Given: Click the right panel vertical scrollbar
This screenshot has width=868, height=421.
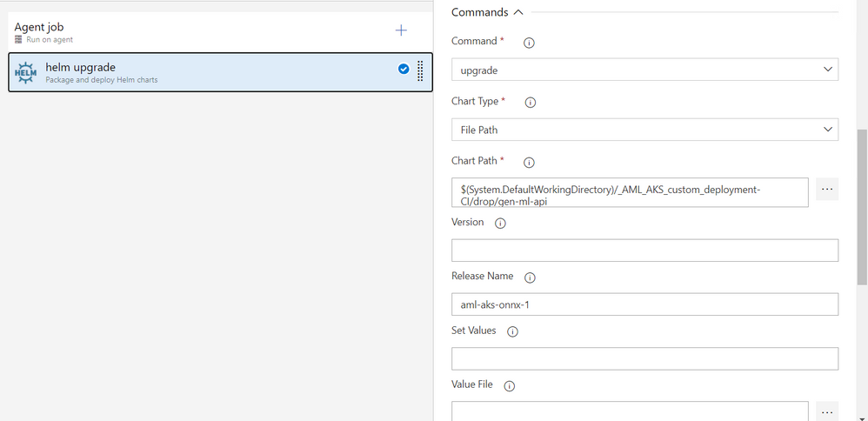Looking at the screenshot, I should tap(862, 208).
